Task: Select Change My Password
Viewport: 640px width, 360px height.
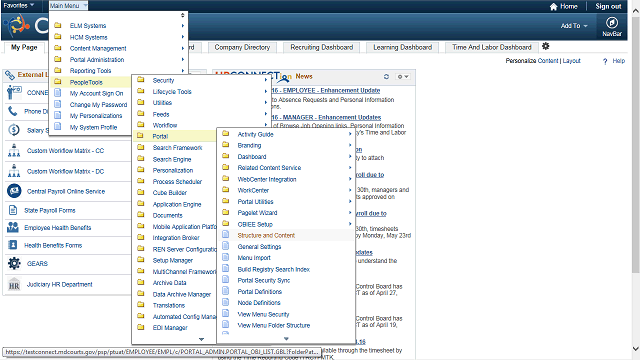Action: tap(98, 105)
